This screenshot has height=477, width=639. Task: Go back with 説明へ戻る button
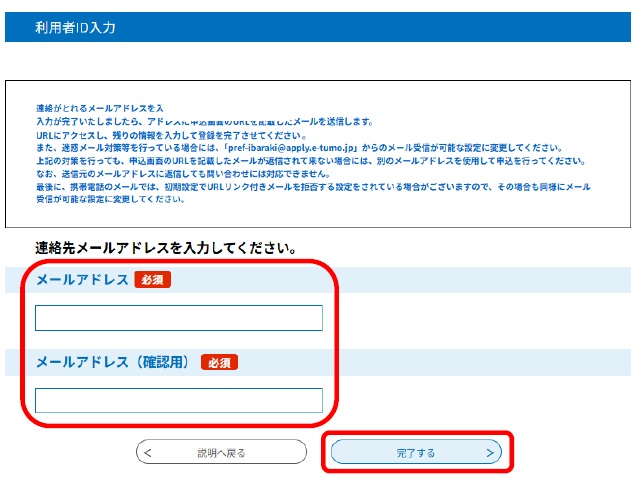pos(221,452)
